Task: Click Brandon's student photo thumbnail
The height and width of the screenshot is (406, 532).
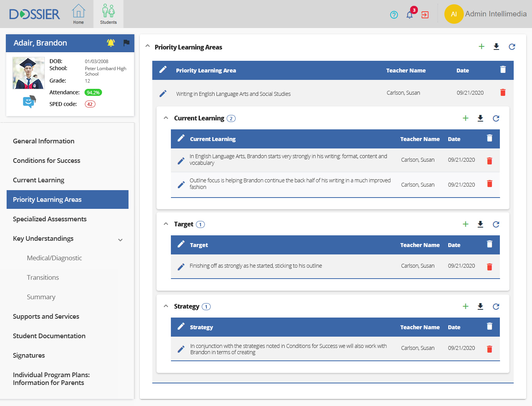Action: point(28,73)
